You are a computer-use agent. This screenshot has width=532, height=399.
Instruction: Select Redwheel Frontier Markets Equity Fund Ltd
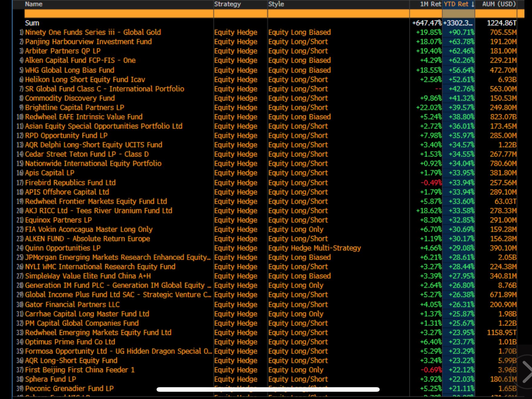click(x=96, y=202)
